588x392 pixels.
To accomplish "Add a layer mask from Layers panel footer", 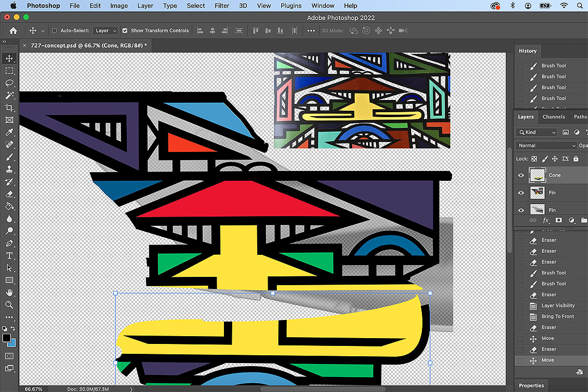I will click(558, 221).
